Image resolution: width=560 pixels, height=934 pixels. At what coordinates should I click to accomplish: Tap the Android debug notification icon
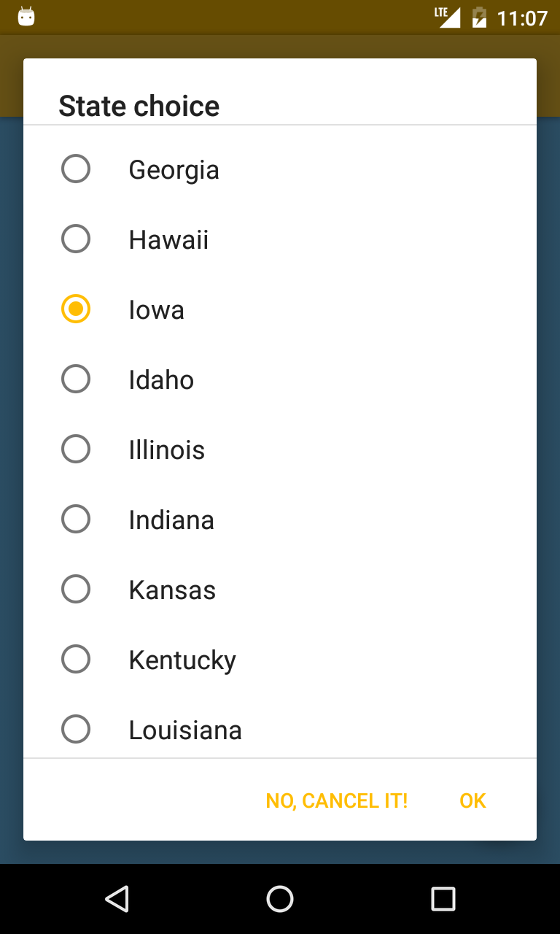coord(26,17)
